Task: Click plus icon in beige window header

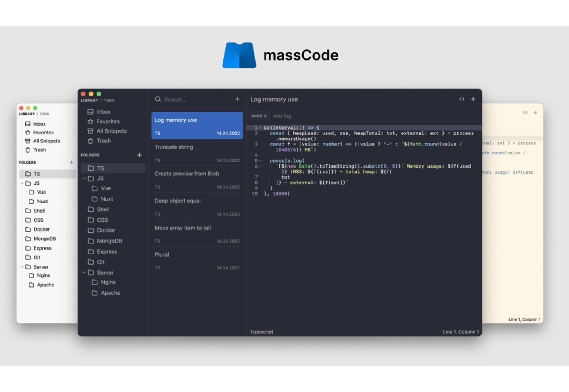Action: pos(535,113)
